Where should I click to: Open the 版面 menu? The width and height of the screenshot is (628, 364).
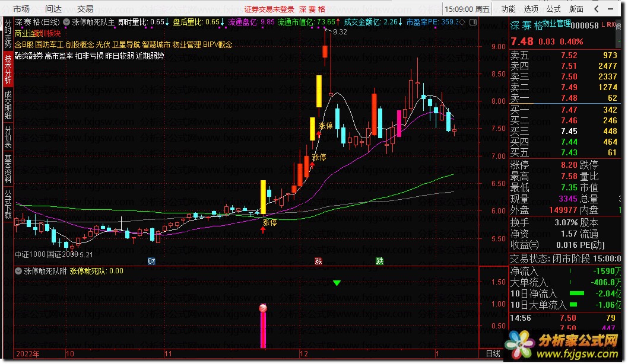[576, 9]
